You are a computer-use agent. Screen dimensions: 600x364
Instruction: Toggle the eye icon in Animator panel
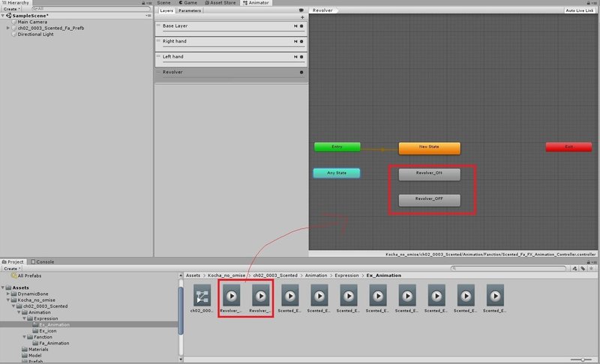tap(301, 10)
